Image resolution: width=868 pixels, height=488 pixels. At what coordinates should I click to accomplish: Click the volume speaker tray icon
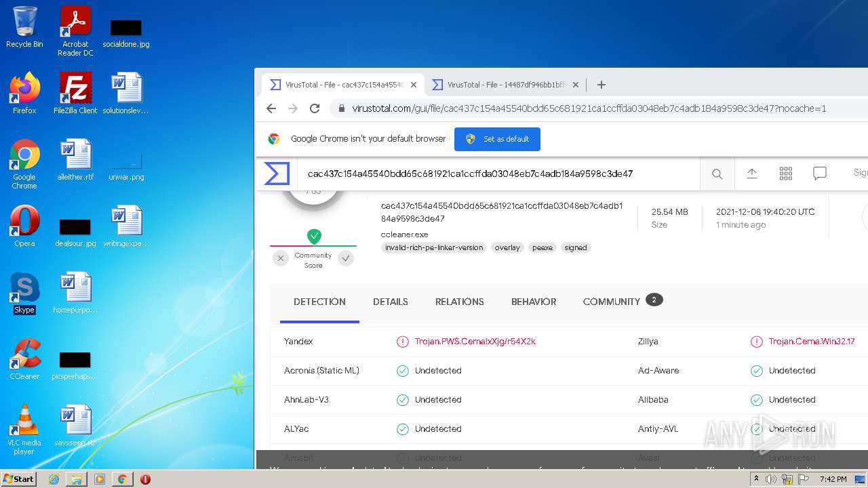pyautogui.click(x=771, y=479)
